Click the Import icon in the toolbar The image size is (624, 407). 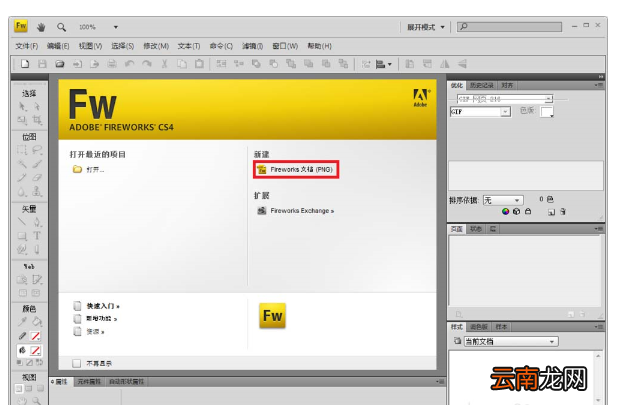pos(77,64)
